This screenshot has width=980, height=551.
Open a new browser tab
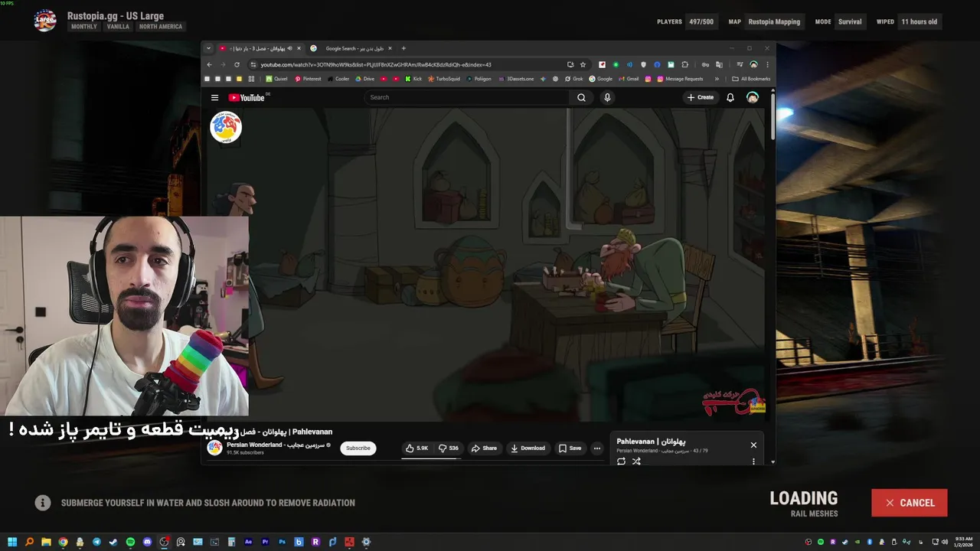tap(403, 48)
